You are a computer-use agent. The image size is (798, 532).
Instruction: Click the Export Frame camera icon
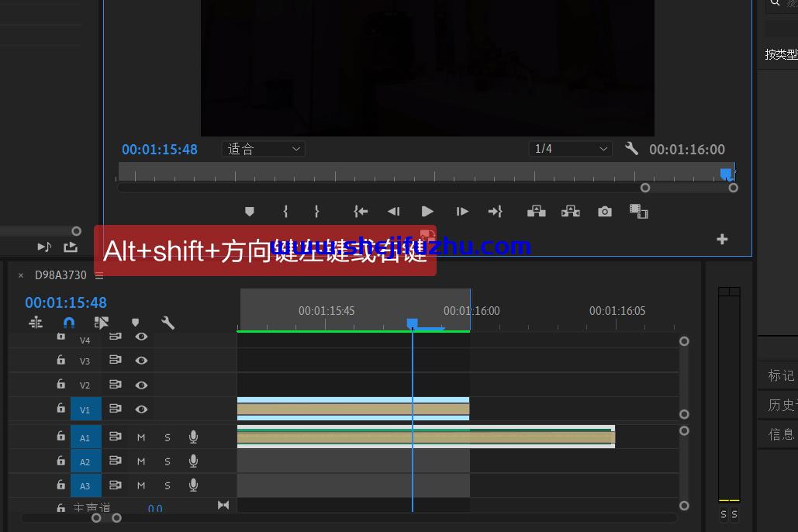tap(605, 212)
